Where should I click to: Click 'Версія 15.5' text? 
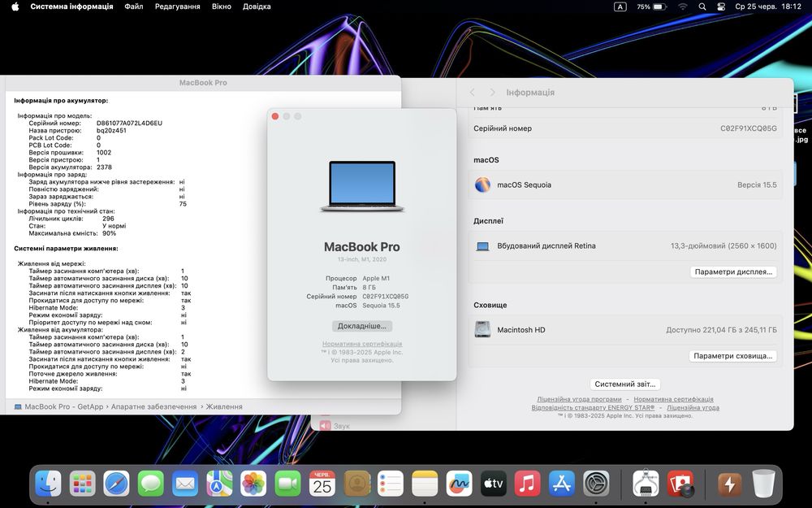tap(757, 185)
